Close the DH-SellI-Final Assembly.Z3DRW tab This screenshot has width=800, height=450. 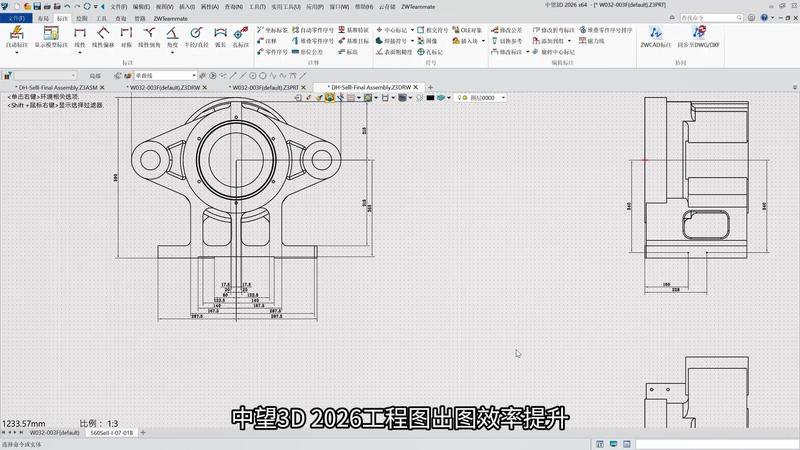click(x=415, y=87)
